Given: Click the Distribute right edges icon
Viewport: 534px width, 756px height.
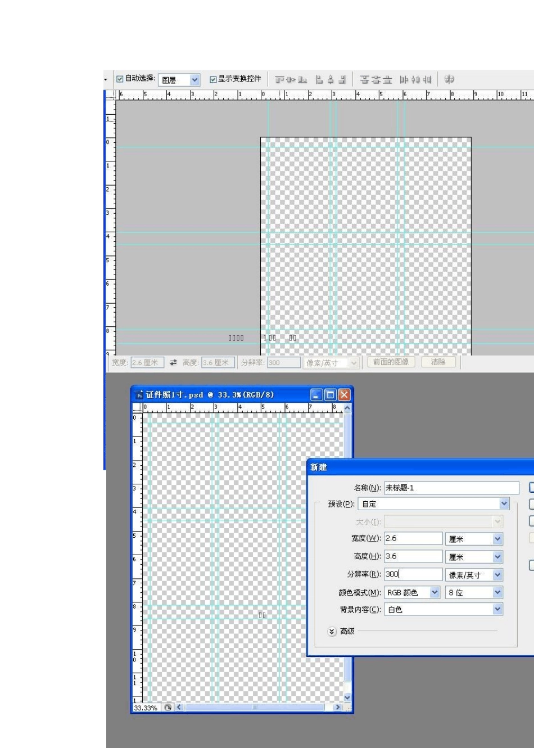Looking at the screenshot, I should tap(427, 80).
